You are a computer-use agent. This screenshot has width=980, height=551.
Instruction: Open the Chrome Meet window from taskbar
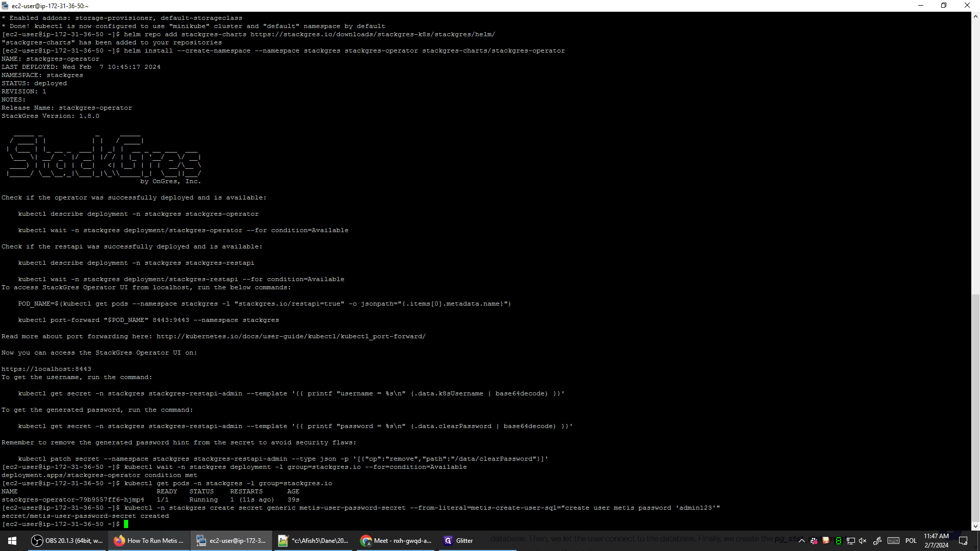[x=396, y=541]
